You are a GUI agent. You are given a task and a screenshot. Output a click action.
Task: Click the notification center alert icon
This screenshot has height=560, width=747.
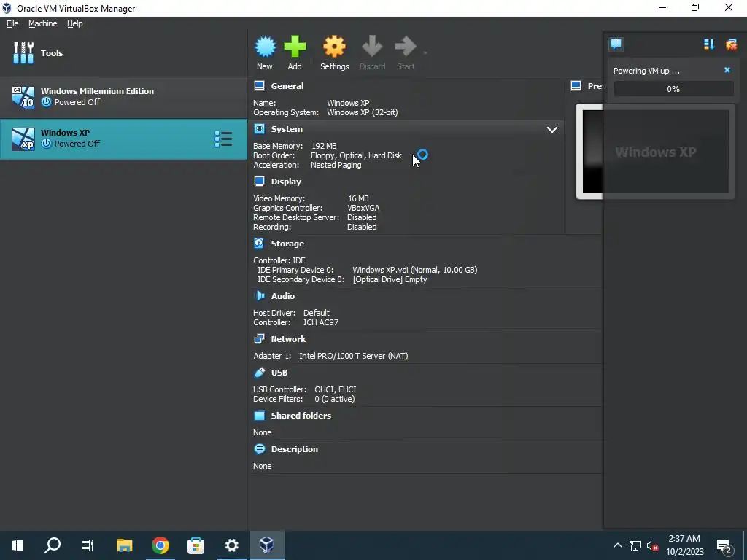click(616, 44)
